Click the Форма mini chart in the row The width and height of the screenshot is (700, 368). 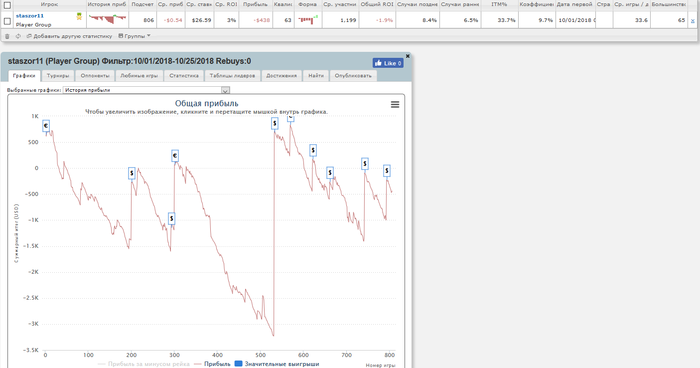308,19
